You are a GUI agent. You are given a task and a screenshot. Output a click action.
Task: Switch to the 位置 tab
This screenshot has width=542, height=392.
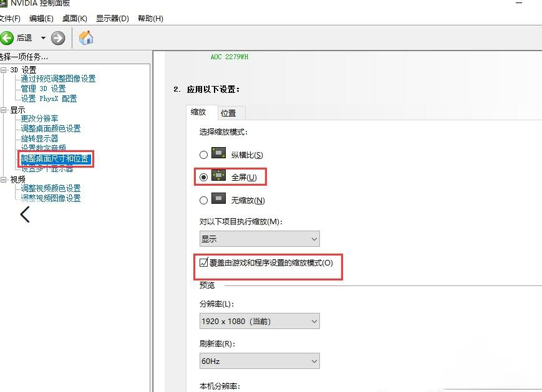231,113
